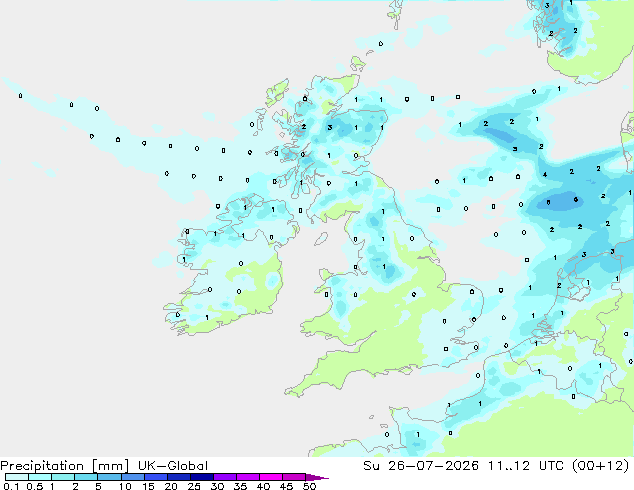
Task: Click the legend label "10"
Action: 125,486
